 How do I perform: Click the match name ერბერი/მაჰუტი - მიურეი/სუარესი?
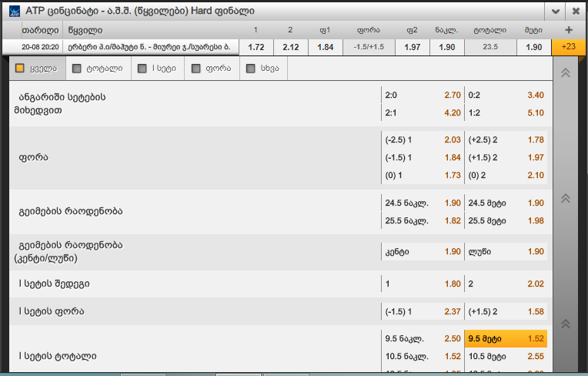(149, 47)
